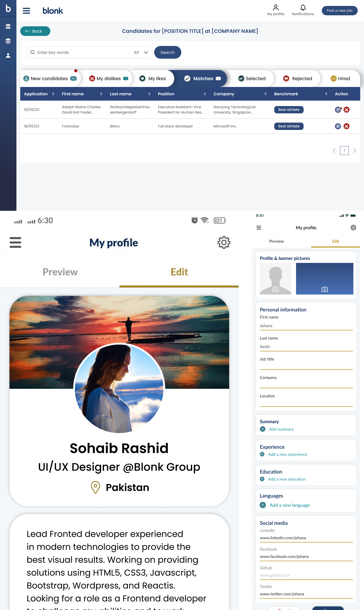Select the Hired tab
This screenshot has width=364, height=610.
tap(340, 78)
